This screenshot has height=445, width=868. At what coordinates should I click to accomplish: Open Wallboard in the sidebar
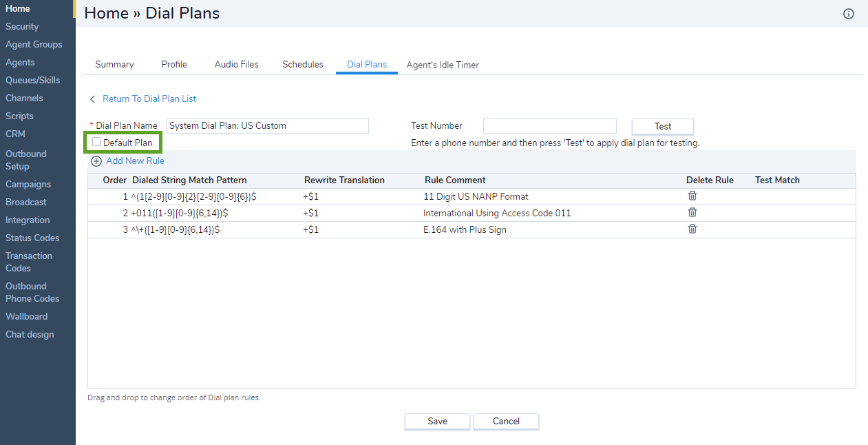click(27, 317)
